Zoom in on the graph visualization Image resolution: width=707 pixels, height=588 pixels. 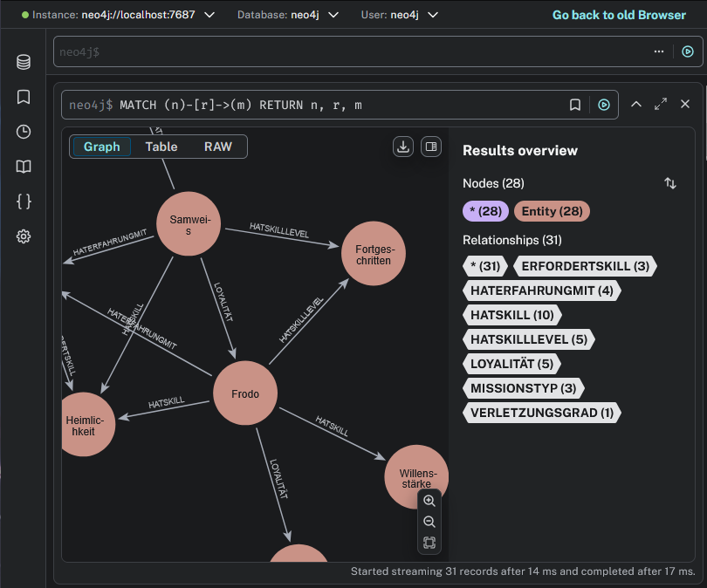point(429,501)
